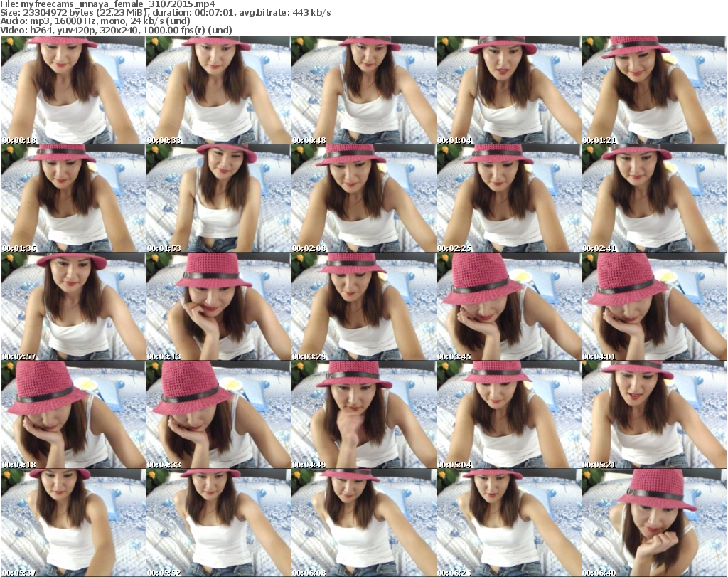Click the file name myfreecams_innaya_female_31072015.mp4
Image resolution: width=728 pixels, height=577 pixels.
pos(118,4)
